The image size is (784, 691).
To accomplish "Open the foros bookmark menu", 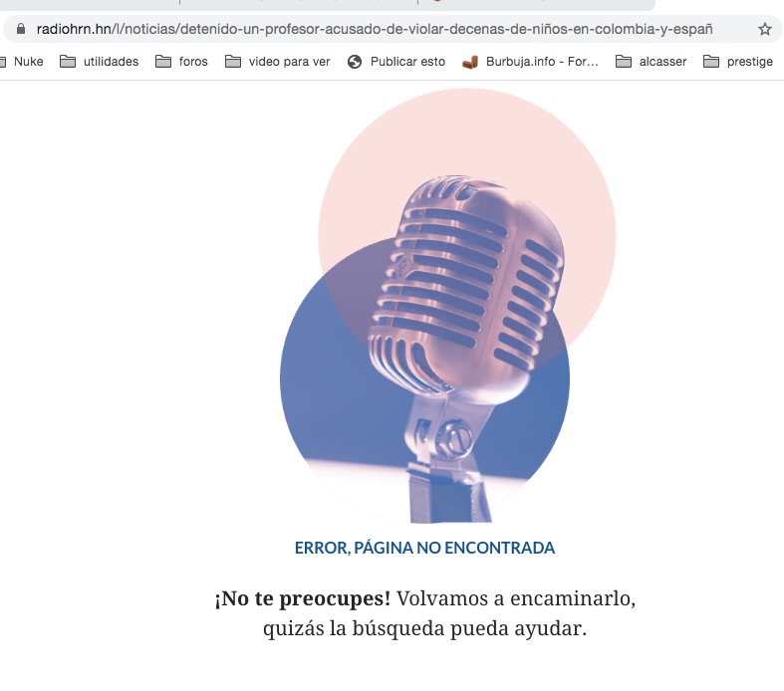I will [x=193, y=62].
